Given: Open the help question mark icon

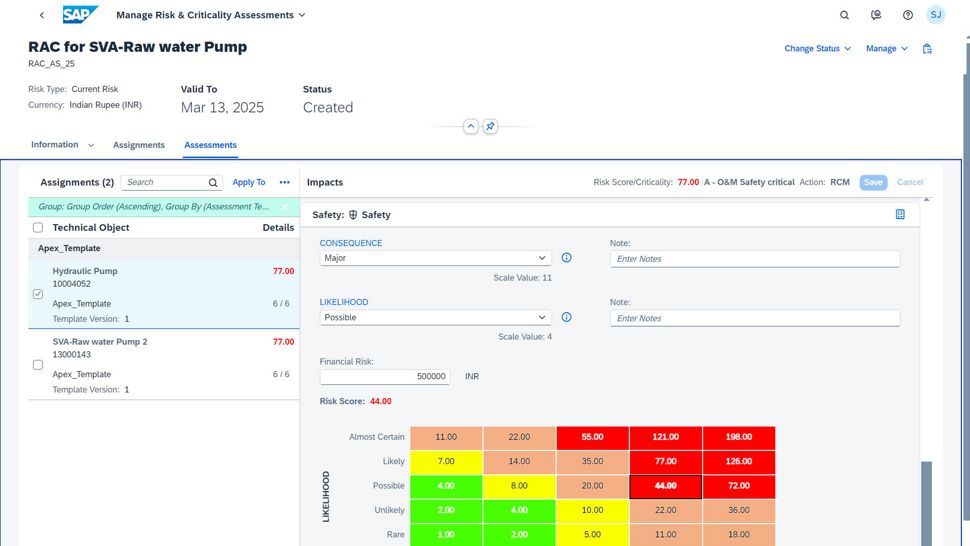Looking at the screenshot, I should [x=907, y=15].
